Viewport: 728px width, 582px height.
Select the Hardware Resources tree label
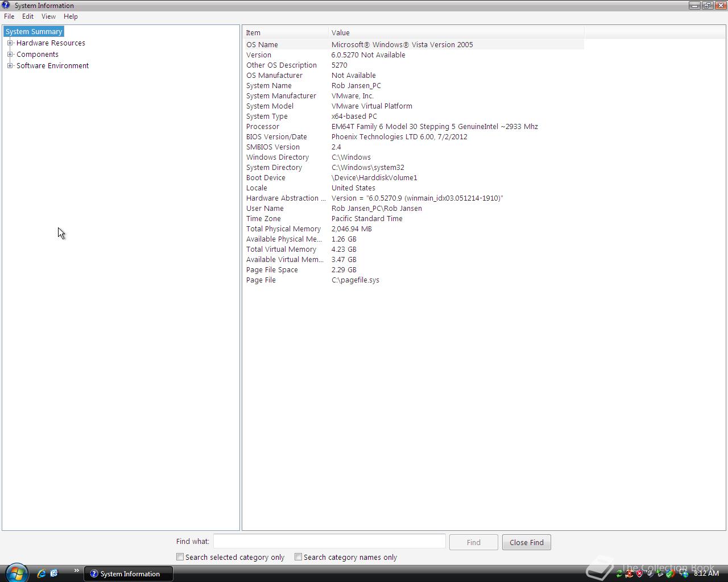click(51, 43)
